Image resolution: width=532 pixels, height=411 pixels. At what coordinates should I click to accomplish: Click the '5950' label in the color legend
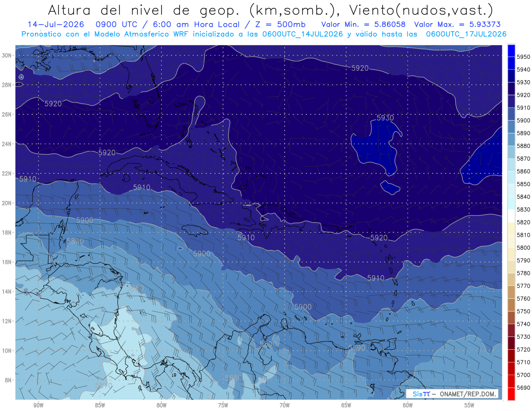point(524,57)
